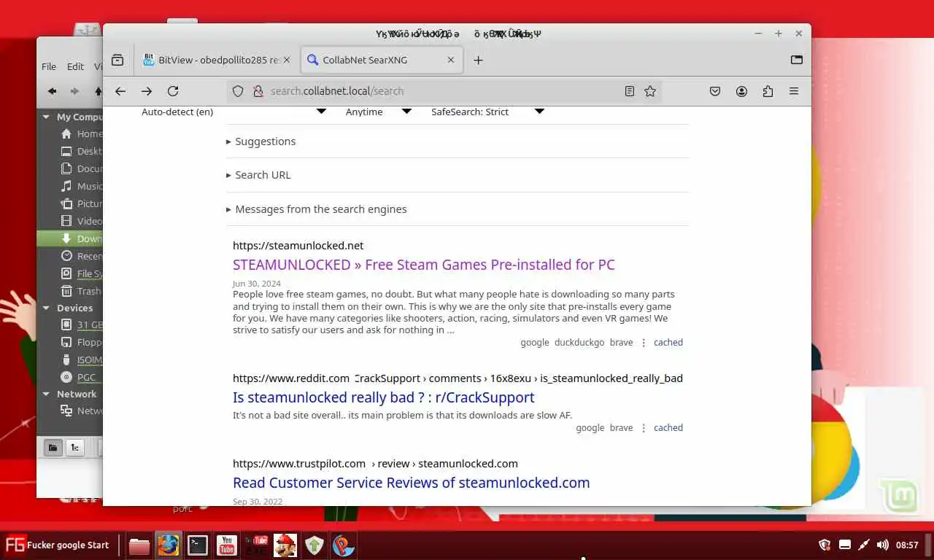
Task: Close the BitView tab
Action: click(x=287, y=61)
